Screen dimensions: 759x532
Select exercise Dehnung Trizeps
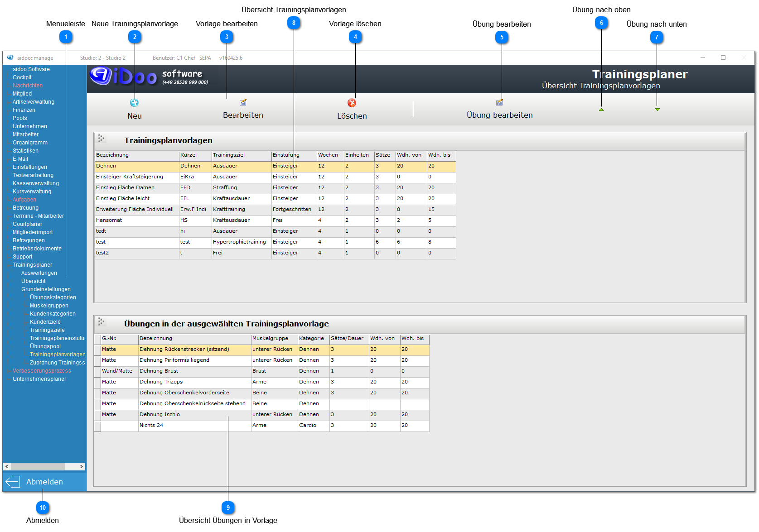pyautogui.click(x=262, y=382)
